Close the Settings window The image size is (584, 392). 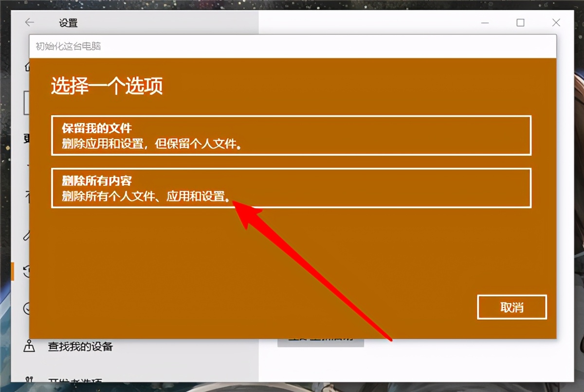coord(556,22)
